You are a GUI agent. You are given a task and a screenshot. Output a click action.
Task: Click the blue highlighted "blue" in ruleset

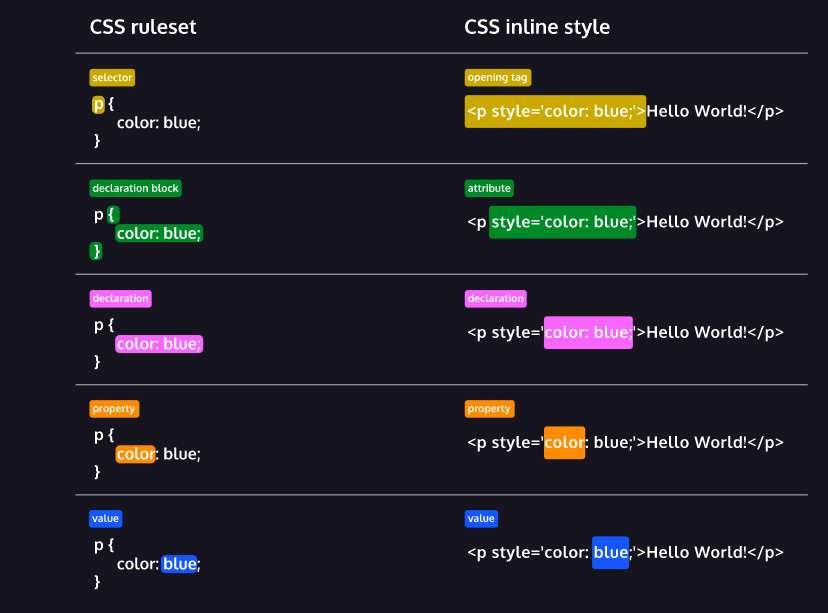click(180, 564)
